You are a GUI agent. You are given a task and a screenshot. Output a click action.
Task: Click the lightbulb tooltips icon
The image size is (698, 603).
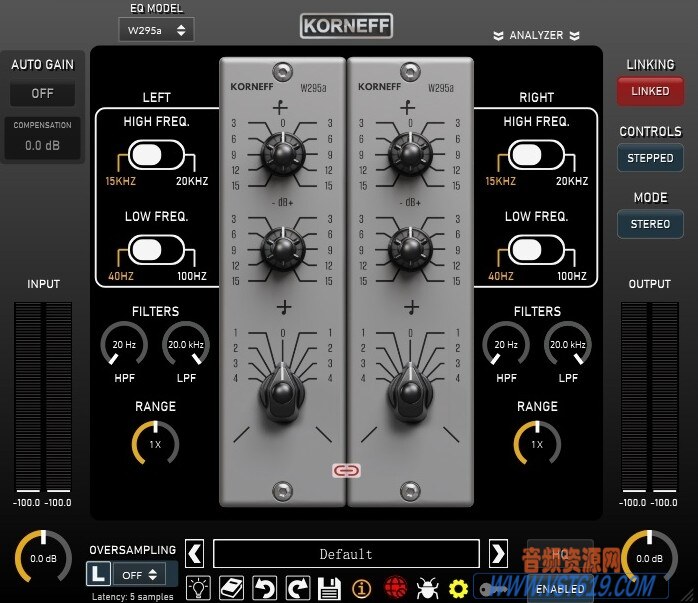pyautogui.click(x=198, y=588)
